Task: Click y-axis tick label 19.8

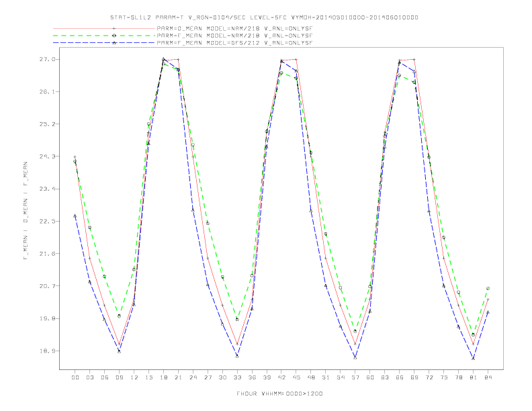Action: [x=47, y=318]
